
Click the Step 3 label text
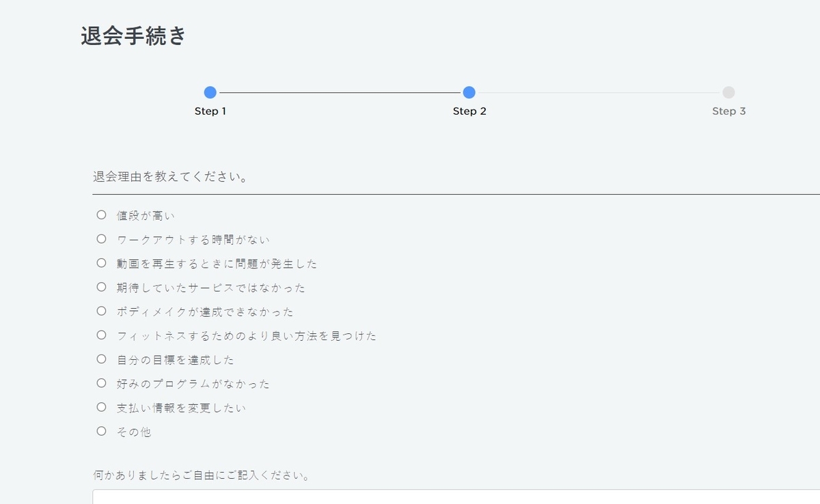coord(728,111)
